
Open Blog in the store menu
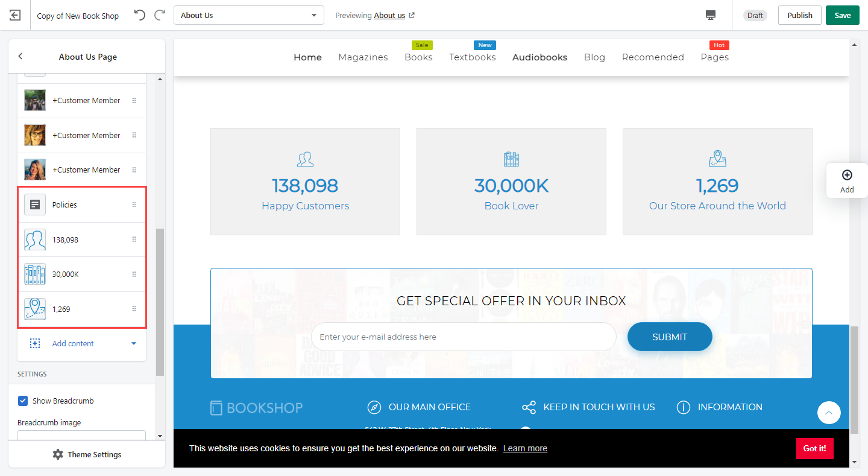click(594, 57)
